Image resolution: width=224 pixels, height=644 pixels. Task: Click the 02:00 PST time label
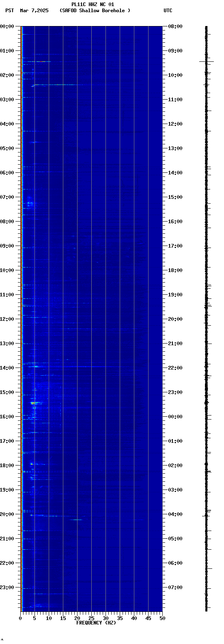[7, 75]
